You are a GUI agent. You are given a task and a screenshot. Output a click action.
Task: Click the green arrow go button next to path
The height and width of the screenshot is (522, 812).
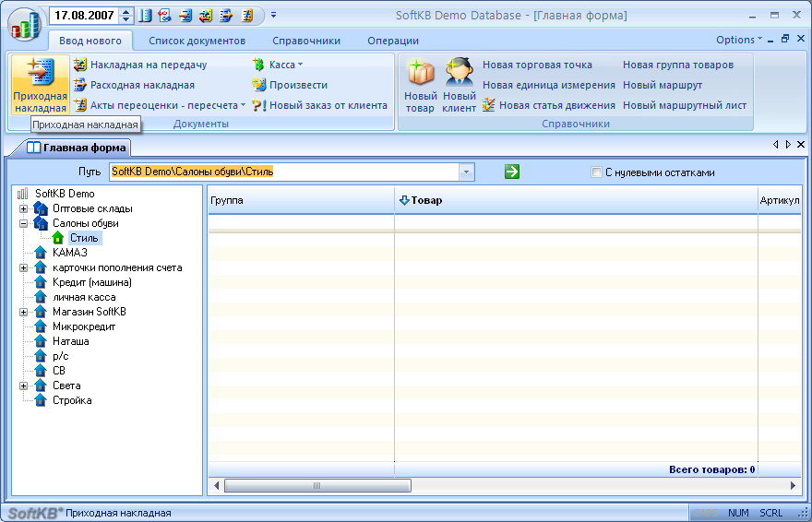511,172
